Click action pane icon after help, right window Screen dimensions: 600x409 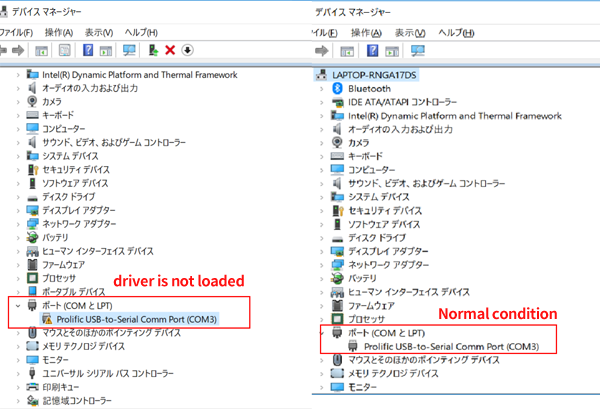[x=392, y=51]
